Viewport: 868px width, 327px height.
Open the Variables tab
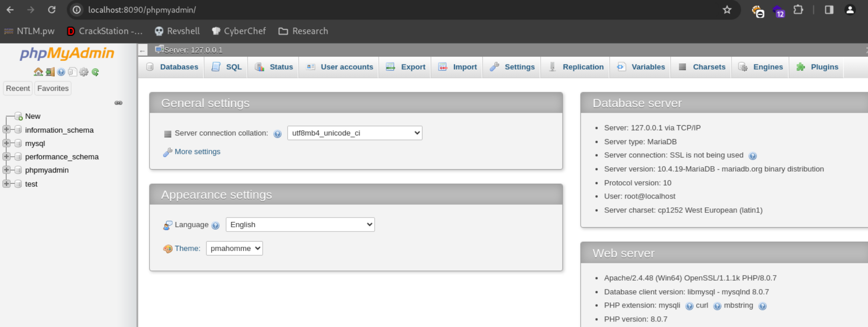pyautogui.click(x=641, y=67)
